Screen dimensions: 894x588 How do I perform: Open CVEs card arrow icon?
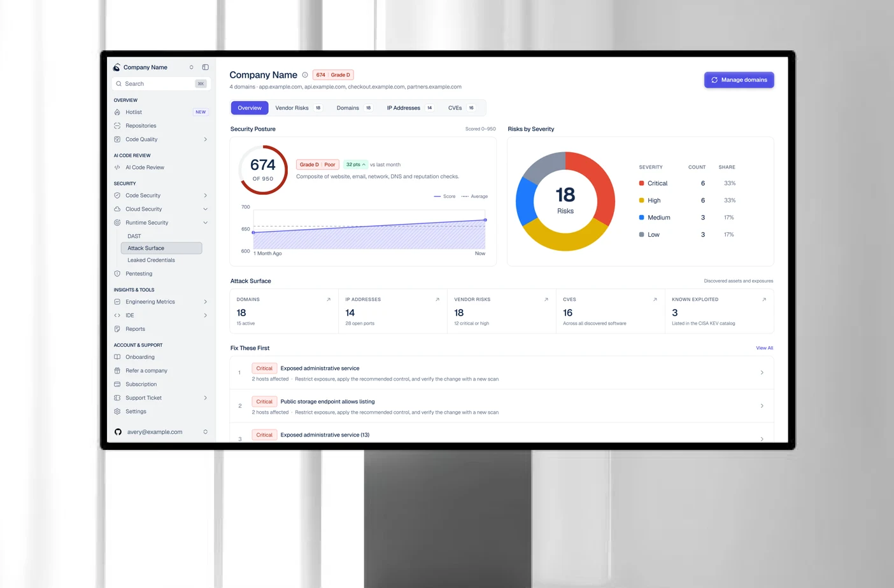pos(655,300)
